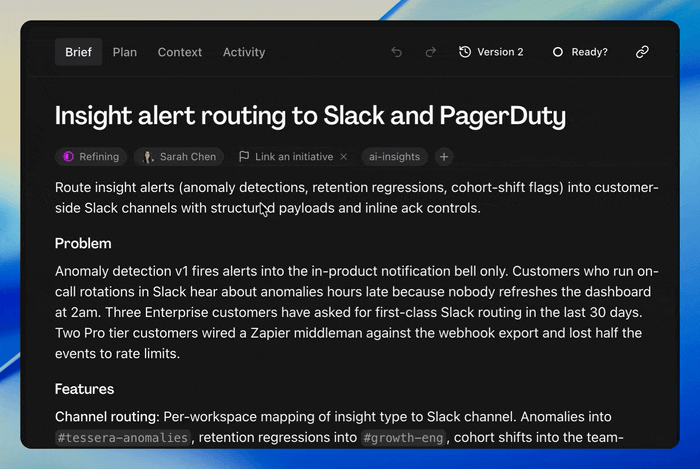The width and height of the screenshot is (700, 469).
Task: Open Sarah Chen assignee selector
Action: 179,157
